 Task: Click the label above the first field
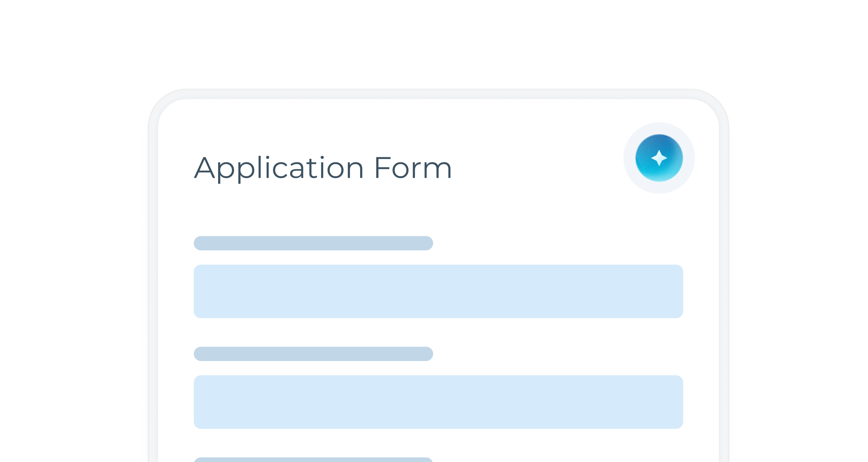(x=313, y=243)
